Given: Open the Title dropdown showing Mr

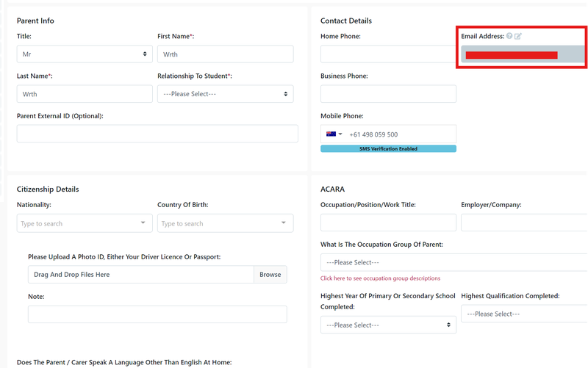Looking at the screenshot, I should tap(85, 54).
